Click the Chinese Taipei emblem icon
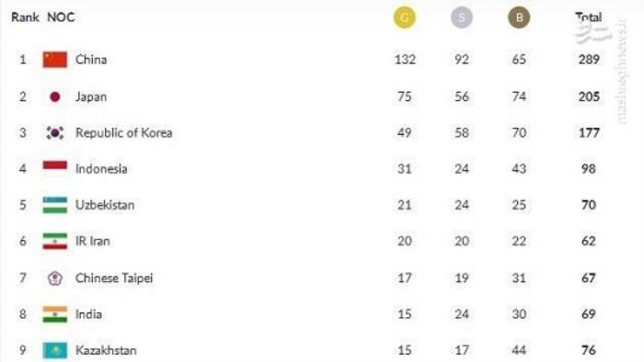 tap(55, 278)
